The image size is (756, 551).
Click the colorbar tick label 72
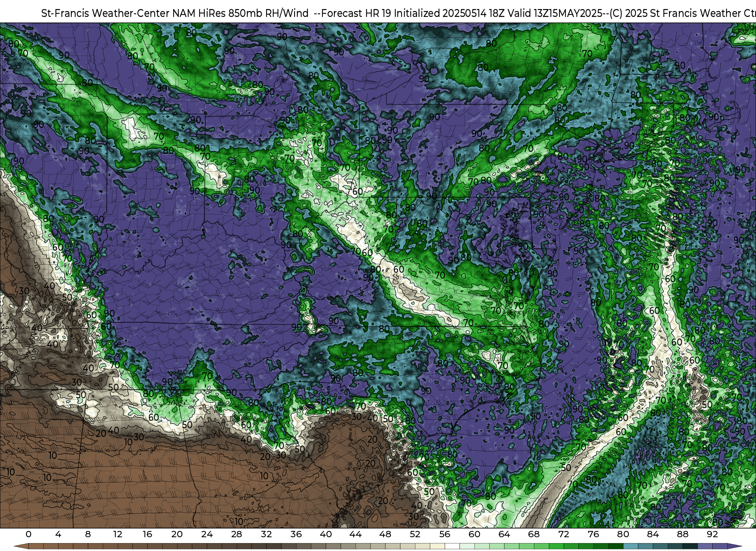[563, 534]
